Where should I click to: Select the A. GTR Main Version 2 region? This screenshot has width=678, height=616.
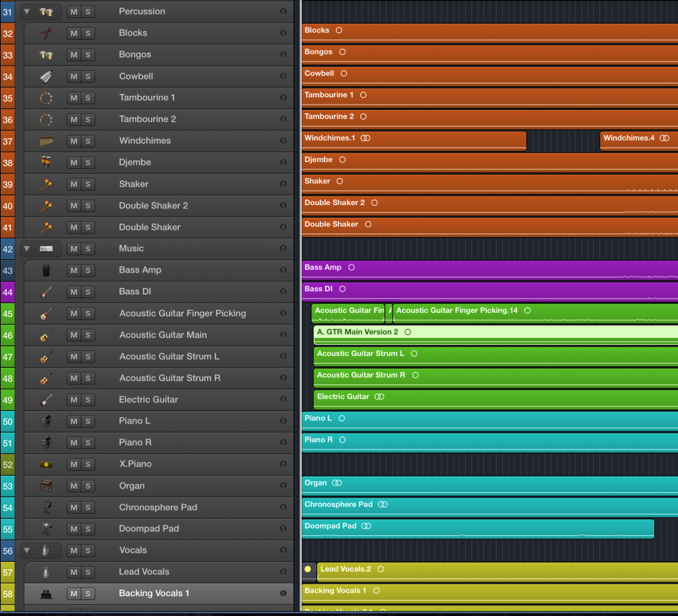coord(495,335)
